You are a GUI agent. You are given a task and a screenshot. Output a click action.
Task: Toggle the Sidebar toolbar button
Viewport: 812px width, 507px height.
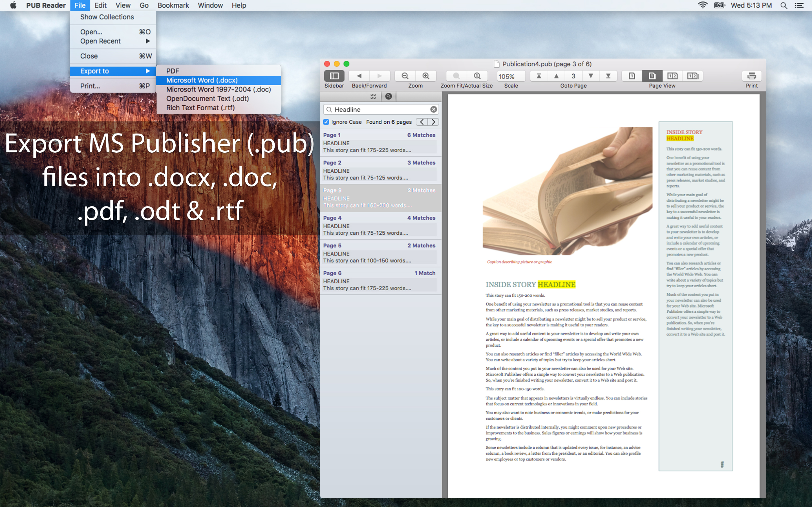(334, 76)
